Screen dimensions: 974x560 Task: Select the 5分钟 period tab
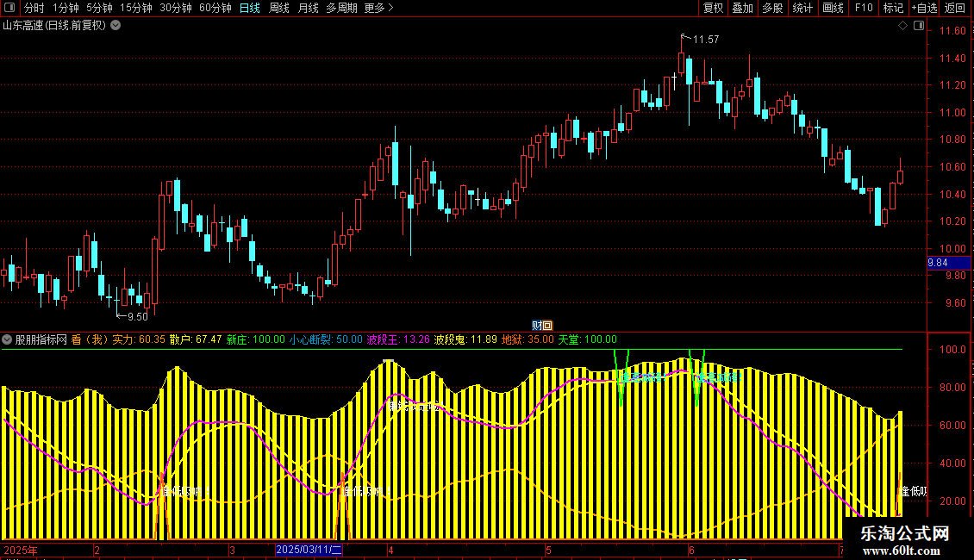99,8
